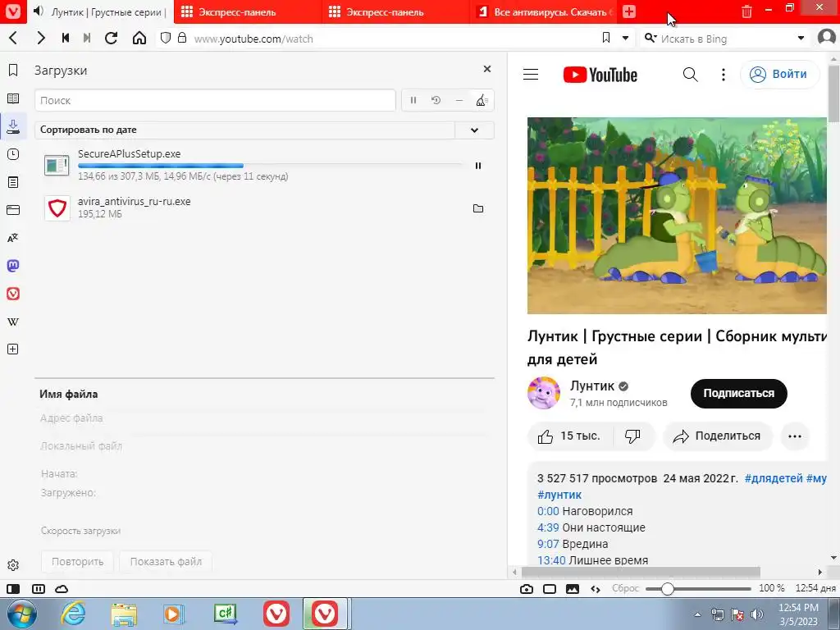Pause SecureAPlusSetup.exe download
Viewport: 840px width, 630px height.
pyautogui.click(x=478, y=166)
